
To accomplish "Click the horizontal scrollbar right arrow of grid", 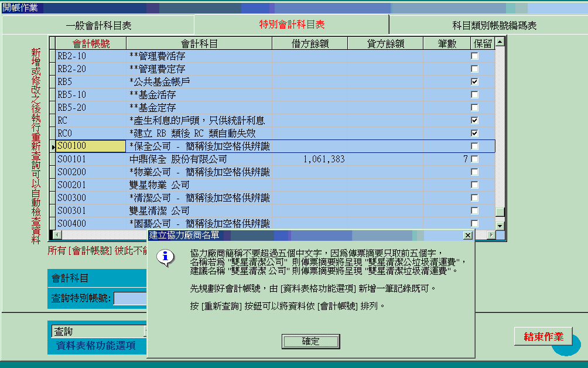I will click(x=491, y=235).
